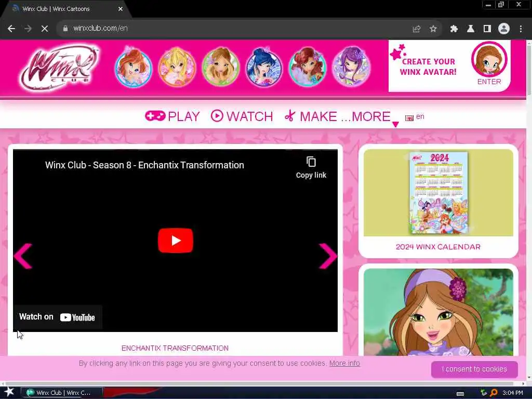532x399 pixels.
Task: Select the Winx Club | Winx Cartoons tab
Action: pos(65,9)
